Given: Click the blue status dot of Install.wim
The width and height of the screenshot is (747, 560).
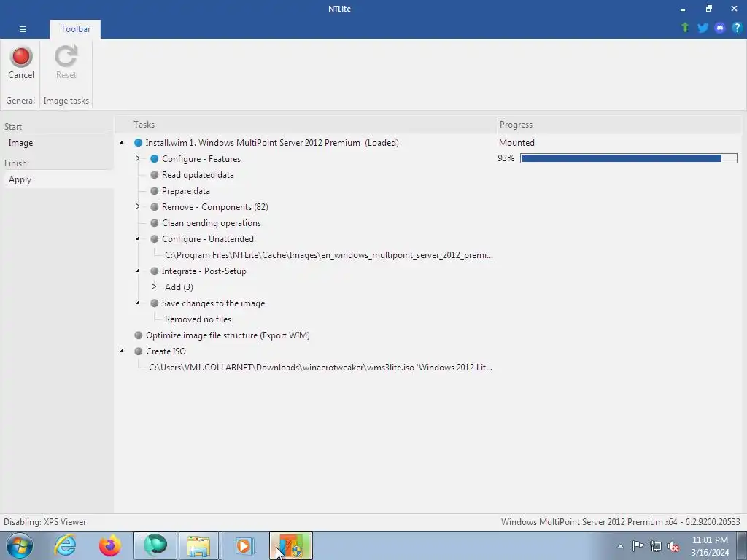Looking at the screenshot, I should click(138, 143).
